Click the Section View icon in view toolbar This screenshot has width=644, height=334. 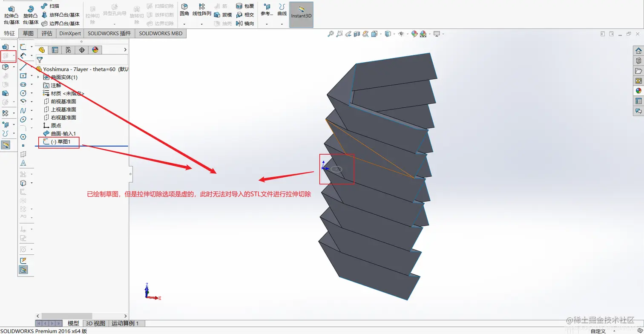pos(357,34)
